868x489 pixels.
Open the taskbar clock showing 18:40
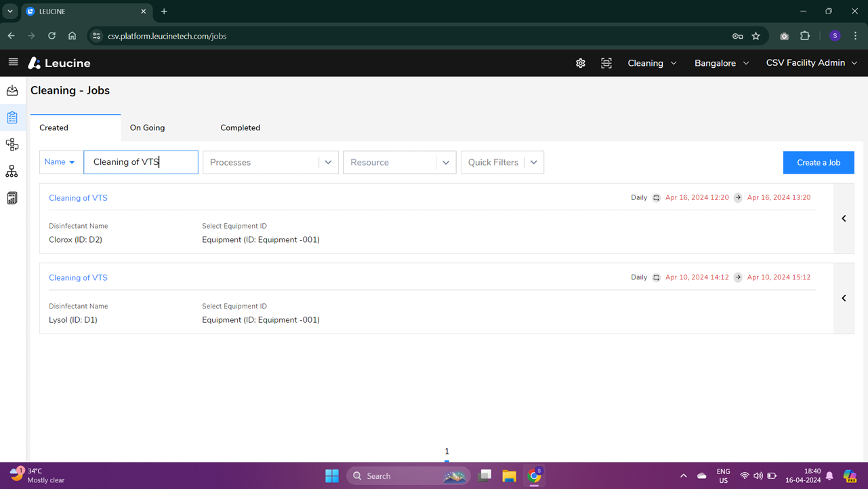pos(803,475)
